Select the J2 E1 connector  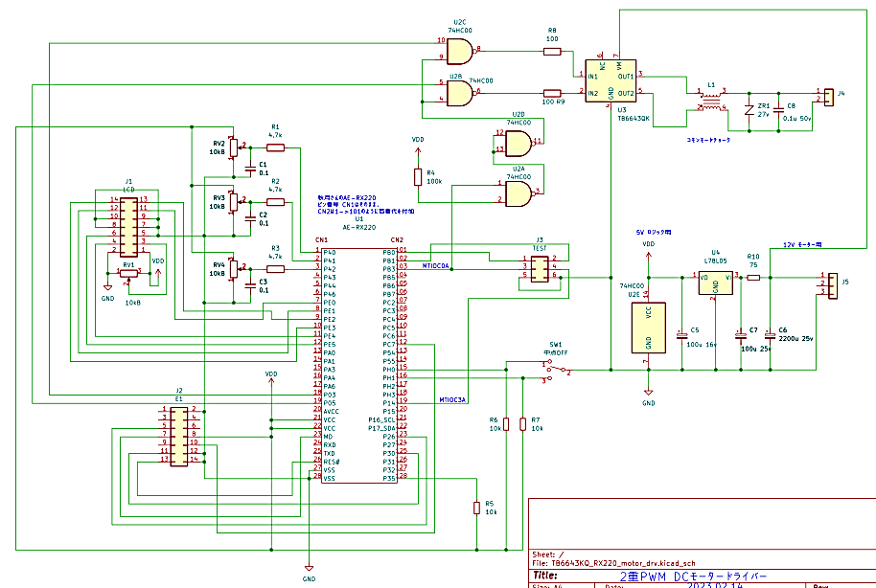point(178,436)
